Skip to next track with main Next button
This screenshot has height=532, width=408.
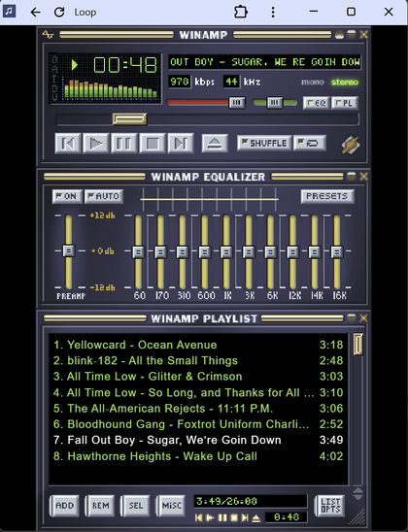click(x=181, y=143)
